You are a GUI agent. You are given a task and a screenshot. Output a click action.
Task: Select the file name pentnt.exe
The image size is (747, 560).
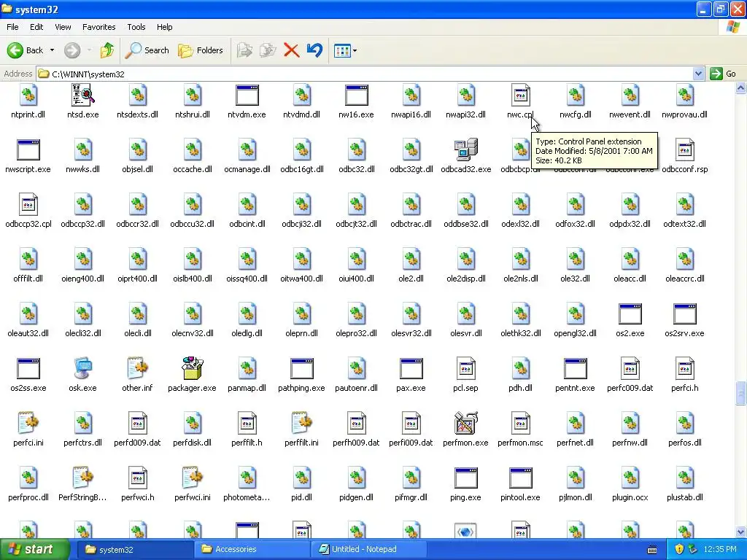click(x=575, y=388)
